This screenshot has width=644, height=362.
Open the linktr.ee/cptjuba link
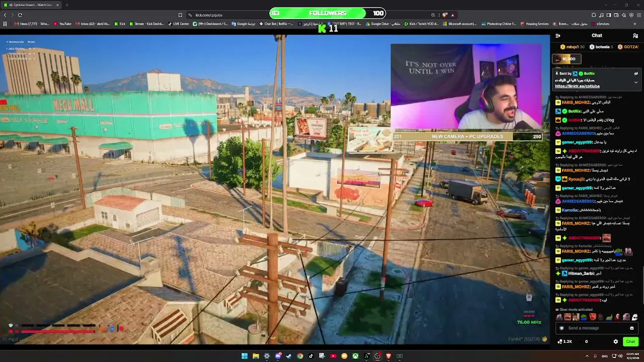[x=577, y=86]
